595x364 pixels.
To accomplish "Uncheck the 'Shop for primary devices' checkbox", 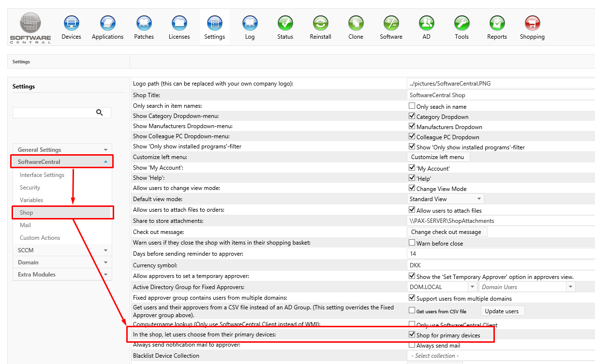I will coord(412,335).
